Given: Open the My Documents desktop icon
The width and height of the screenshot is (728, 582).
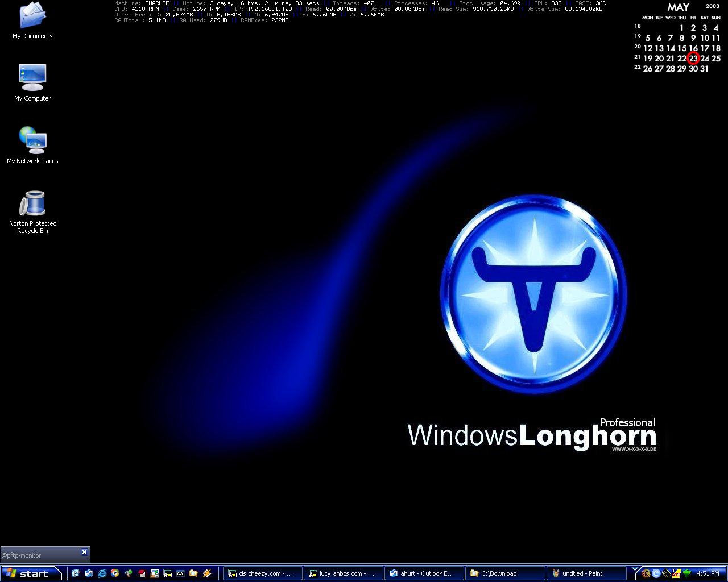Looking at the screenshot, I should point(32,21).
